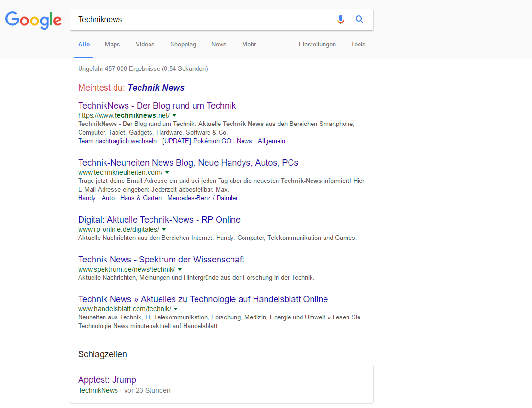This screenshot has height=408, width=532.
Task: Open the search Tools options
Action: [358, 45]
